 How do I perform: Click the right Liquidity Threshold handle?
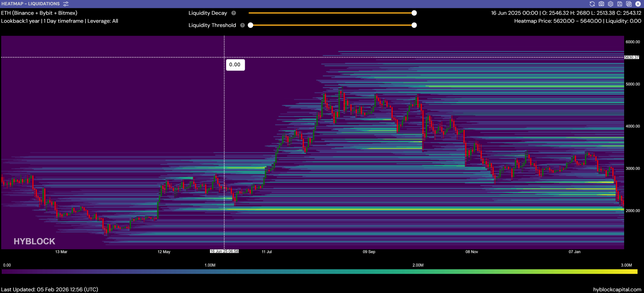(414, 25)
